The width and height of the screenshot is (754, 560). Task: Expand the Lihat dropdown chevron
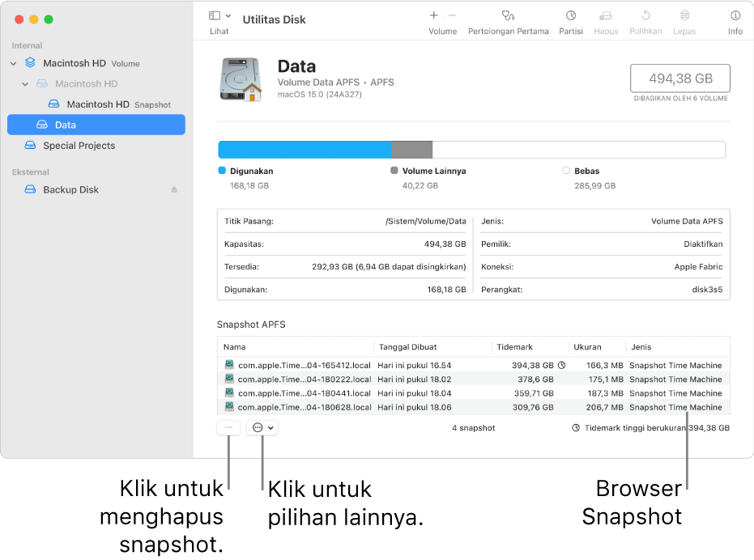(228, 16)
